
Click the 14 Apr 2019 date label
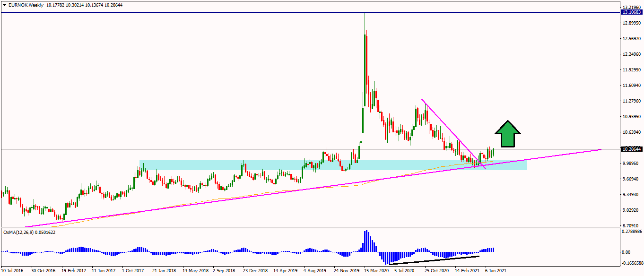(x=285, y=271)
